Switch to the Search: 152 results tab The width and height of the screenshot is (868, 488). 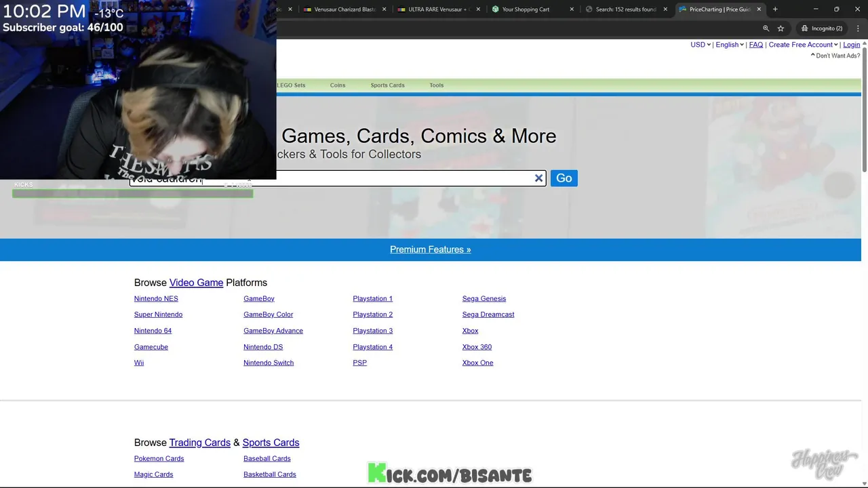coord(625,9)
